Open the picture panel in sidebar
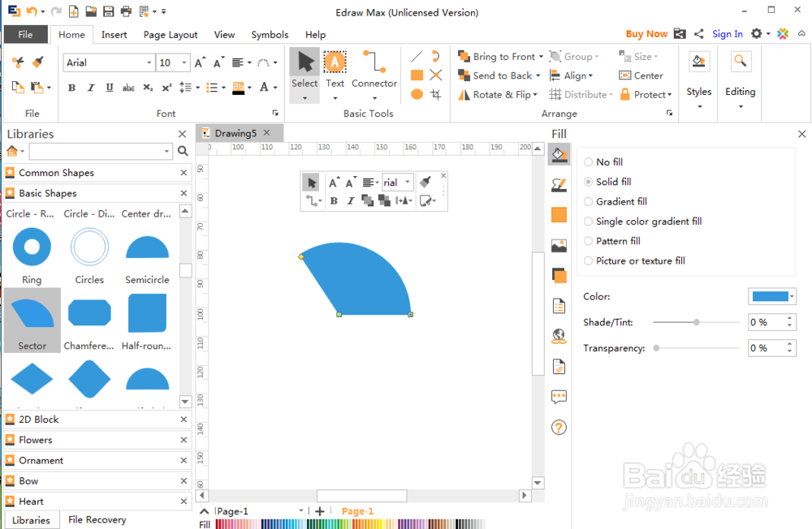This screenshot has width=812, height=529. (559, 245)
